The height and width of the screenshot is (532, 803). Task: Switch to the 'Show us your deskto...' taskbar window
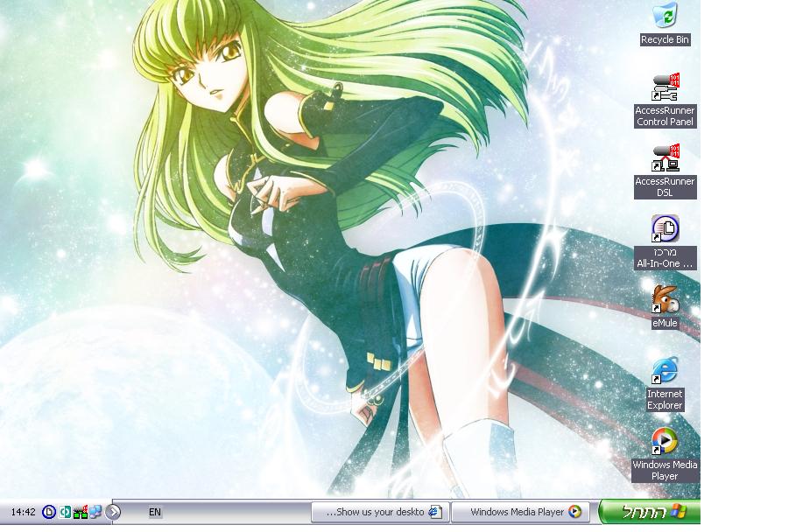381,512
